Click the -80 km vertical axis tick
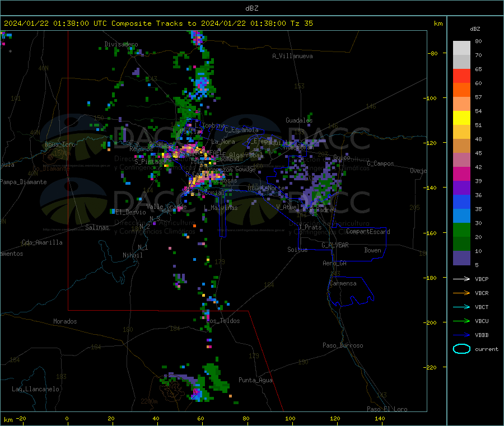 click(x=433, y=53)
